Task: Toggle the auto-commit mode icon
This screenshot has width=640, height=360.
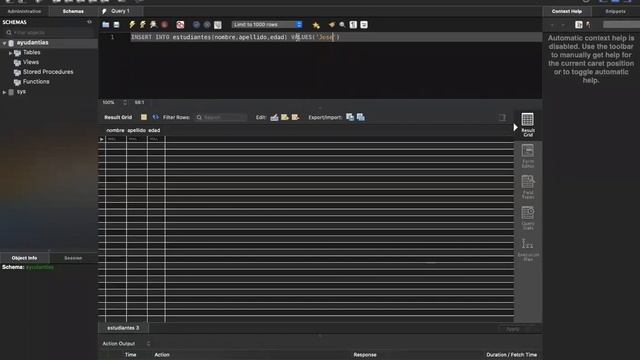Action: coord(218,25)
